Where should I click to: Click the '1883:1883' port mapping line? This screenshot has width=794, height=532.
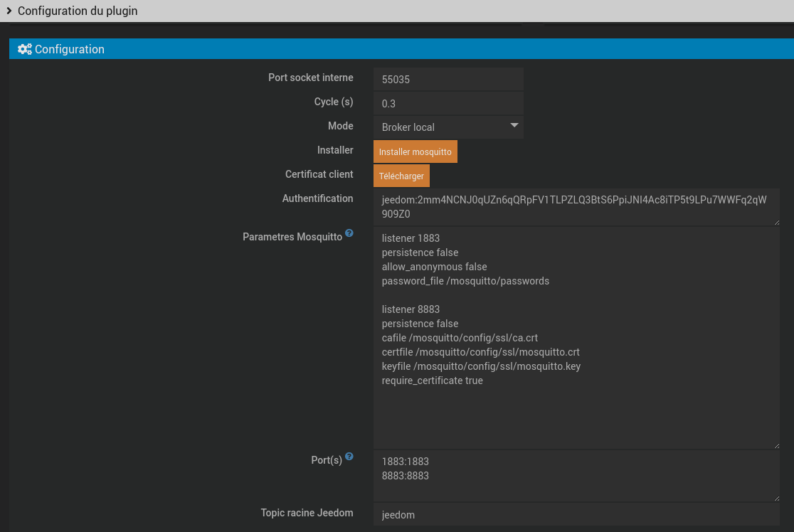(405, 462)
